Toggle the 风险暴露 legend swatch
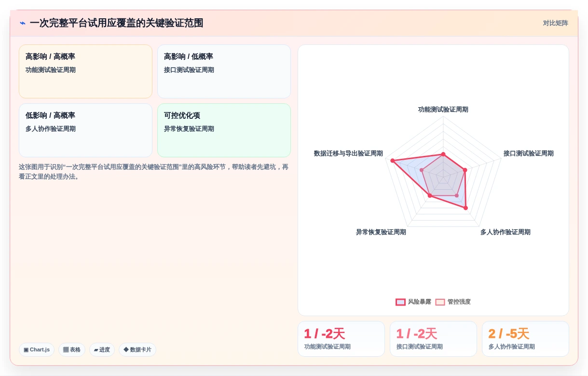 (400, 302)
